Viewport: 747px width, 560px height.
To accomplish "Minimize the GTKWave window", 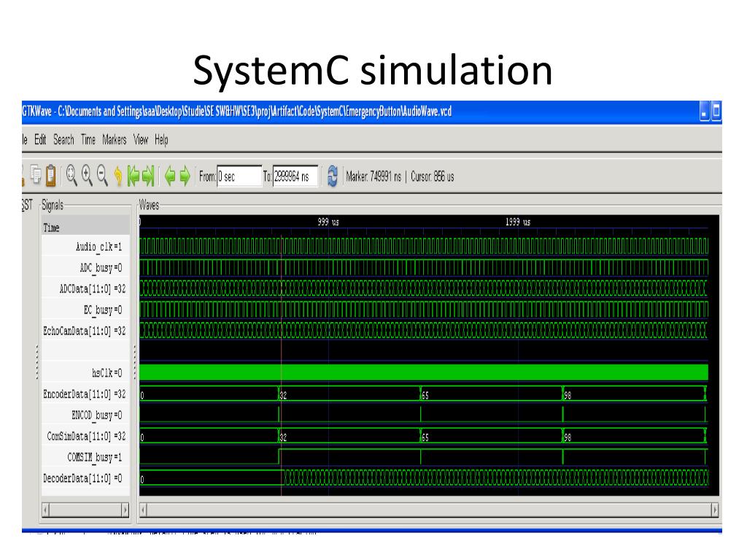I will pyautogui.click(x=705, y=112).
